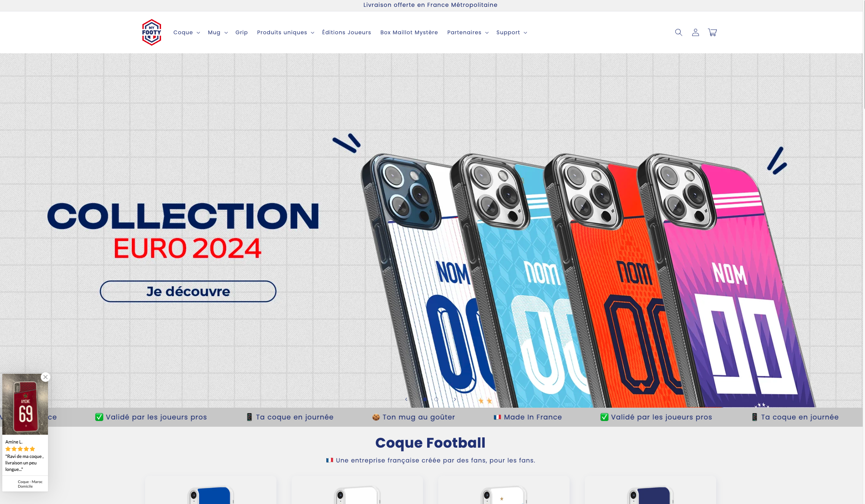The image size is (865, 504).
Task: Click the Je découvre button
Action: 188,291
